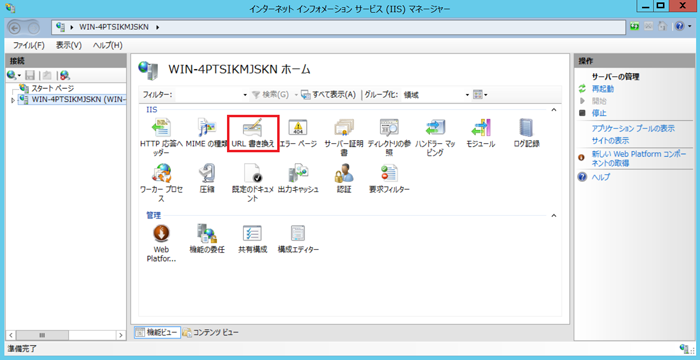The image size is (700, 360).
Task: Collapse the IIS group section
Action: 554,110
